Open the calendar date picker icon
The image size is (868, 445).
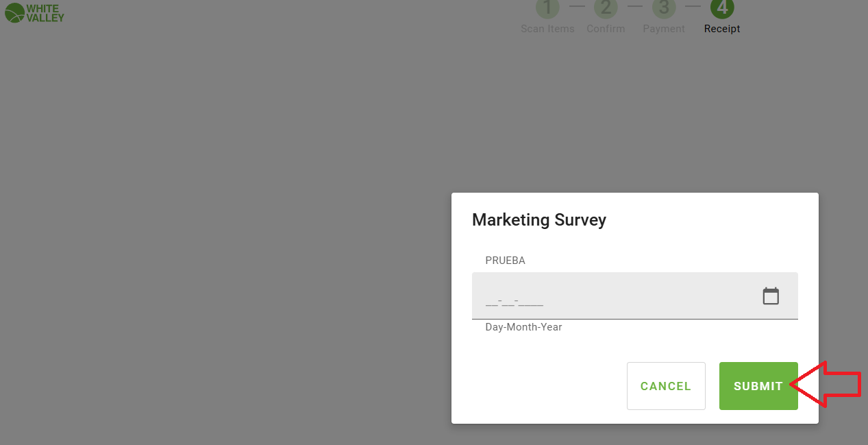click(x=771, y=296)
